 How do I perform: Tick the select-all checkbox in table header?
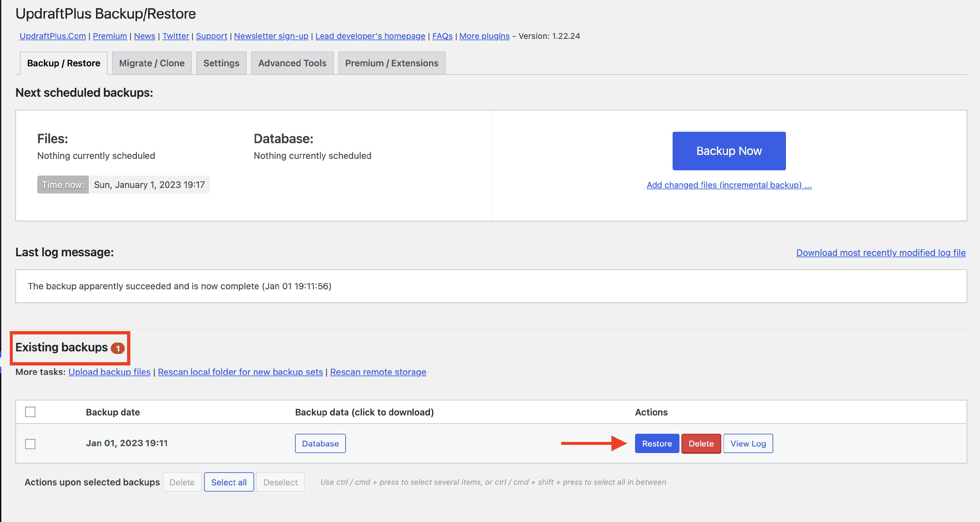click(x=30, y=412)
